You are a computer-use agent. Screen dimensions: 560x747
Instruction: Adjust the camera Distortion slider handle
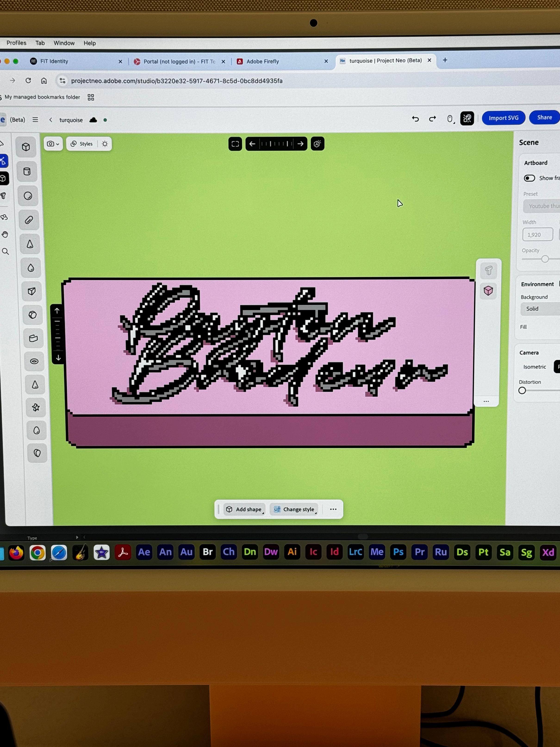[522, 391]
